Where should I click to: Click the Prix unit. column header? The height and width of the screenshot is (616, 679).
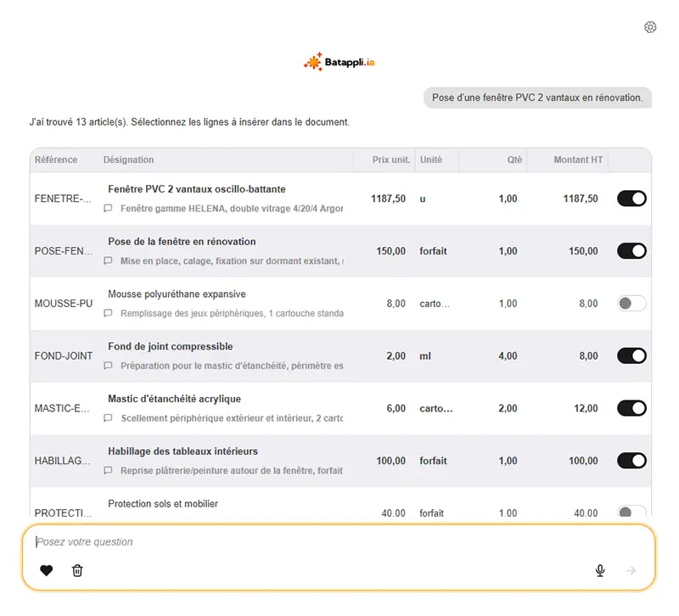coord(391,160)
